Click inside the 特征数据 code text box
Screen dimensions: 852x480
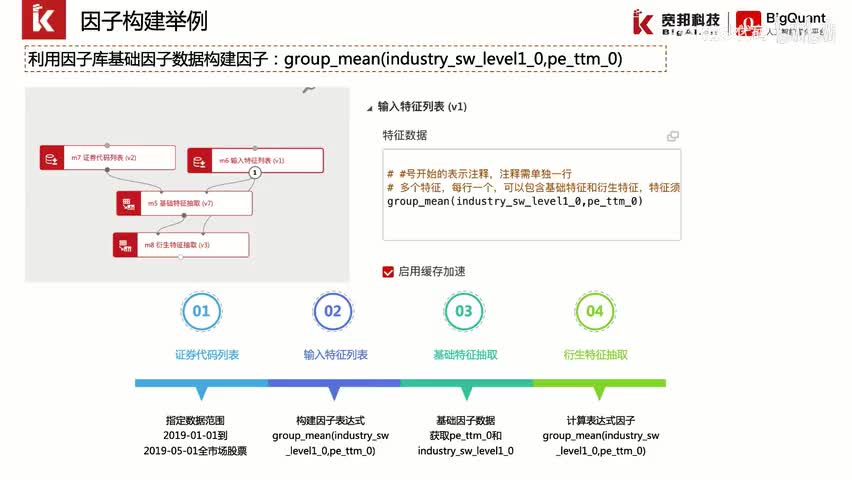click(531, 195)
